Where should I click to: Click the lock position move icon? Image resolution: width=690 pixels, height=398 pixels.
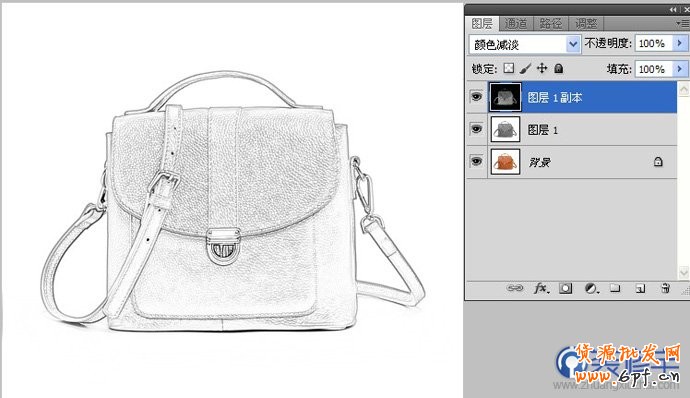[x=542, y=68]
